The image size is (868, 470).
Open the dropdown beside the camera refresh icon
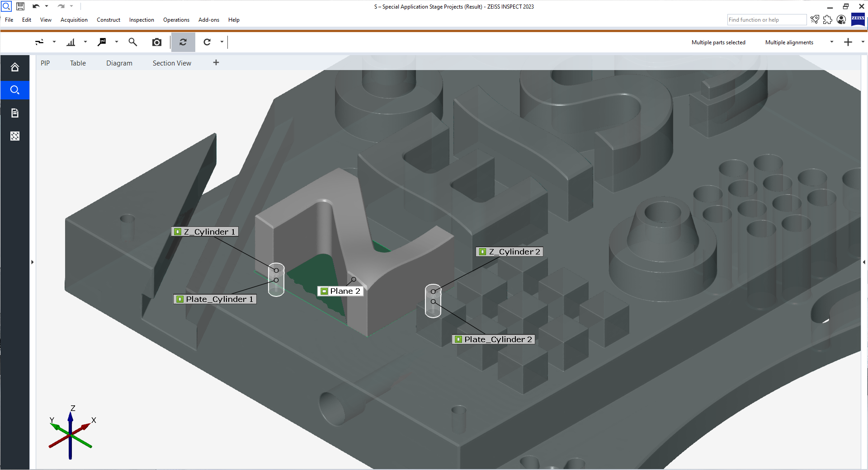pyautogui.click(x=222, y=42)
